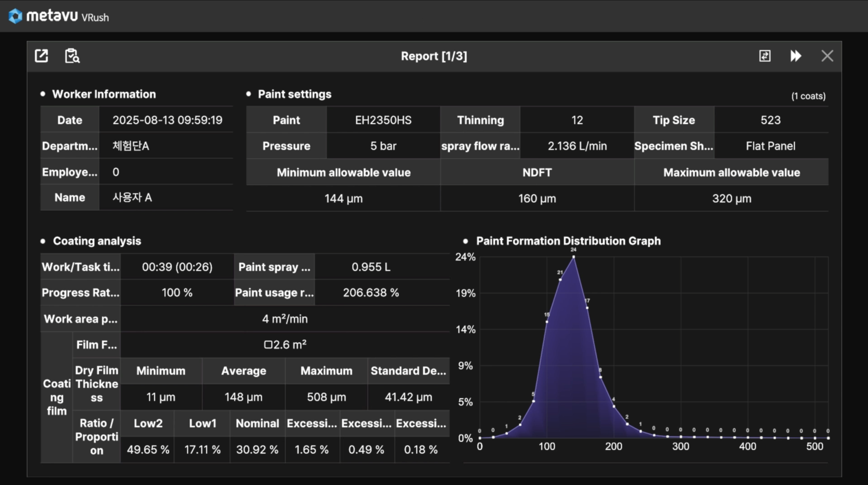Click the Paint usage rate value
Screen dimensions: 868x485
pos(371,293)
